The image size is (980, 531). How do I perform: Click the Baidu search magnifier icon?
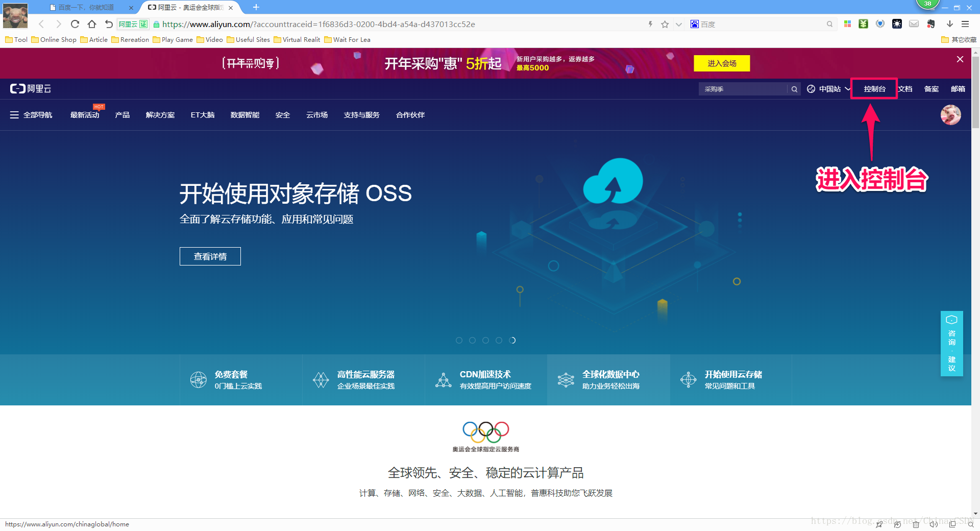click(x=829, y=24)
